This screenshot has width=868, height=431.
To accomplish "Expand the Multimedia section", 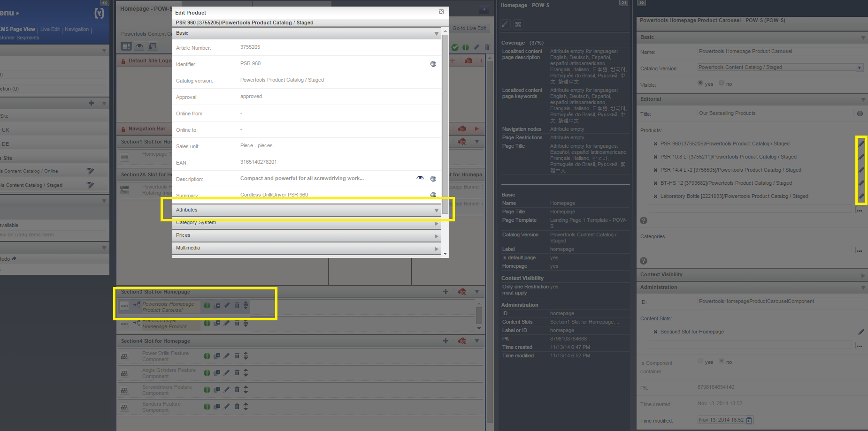I will (437, 249).
